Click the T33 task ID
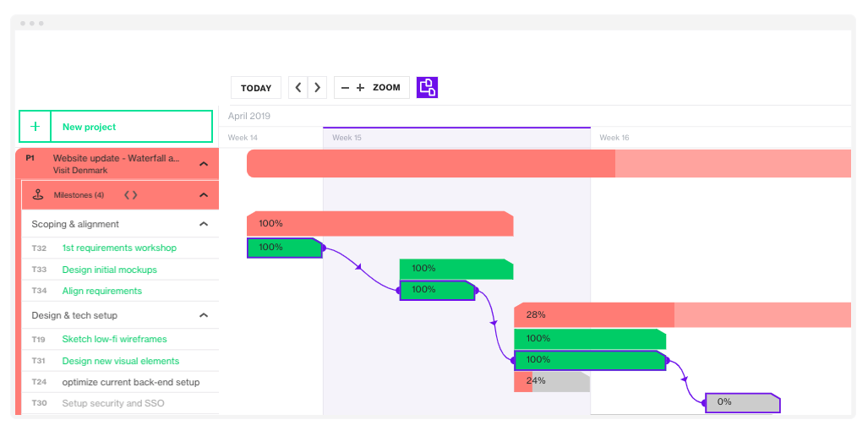The height and width of the screenshot is (431, 868). click(39, 270)
